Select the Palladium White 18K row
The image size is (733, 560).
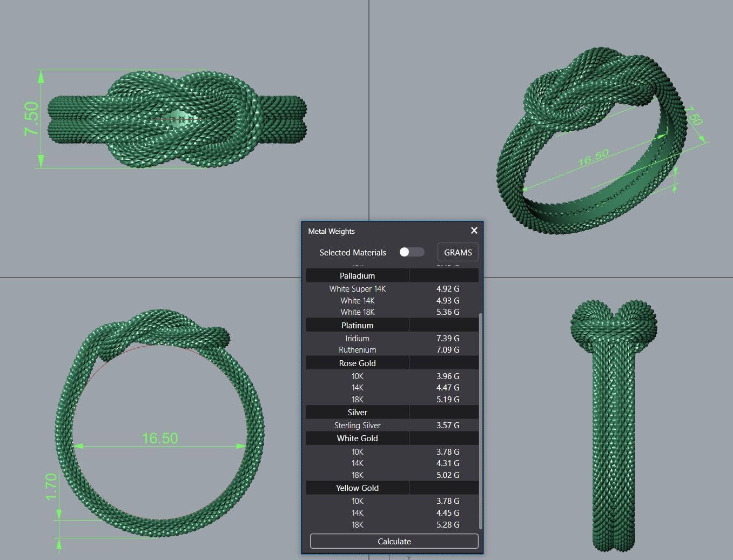[x=392, y=312]
